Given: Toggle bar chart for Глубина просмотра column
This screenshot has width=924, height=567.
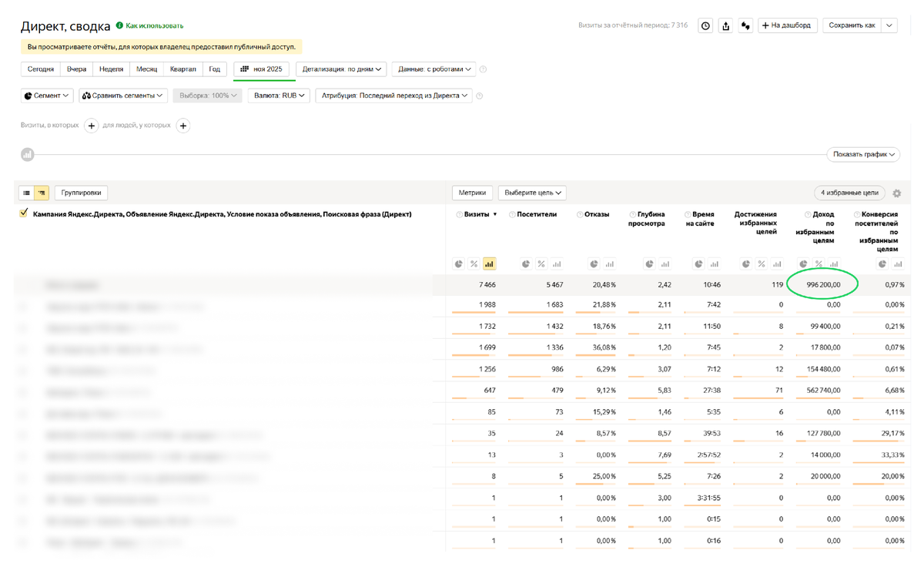Looking at the screenshot, I should 665,264.
